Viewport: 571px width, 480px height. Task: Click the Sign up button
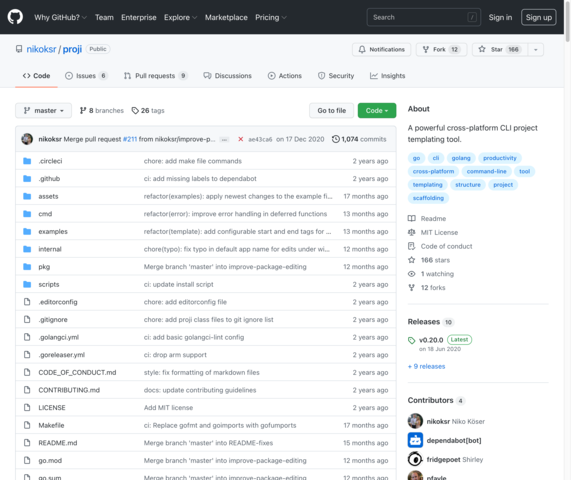click(539, 17)
